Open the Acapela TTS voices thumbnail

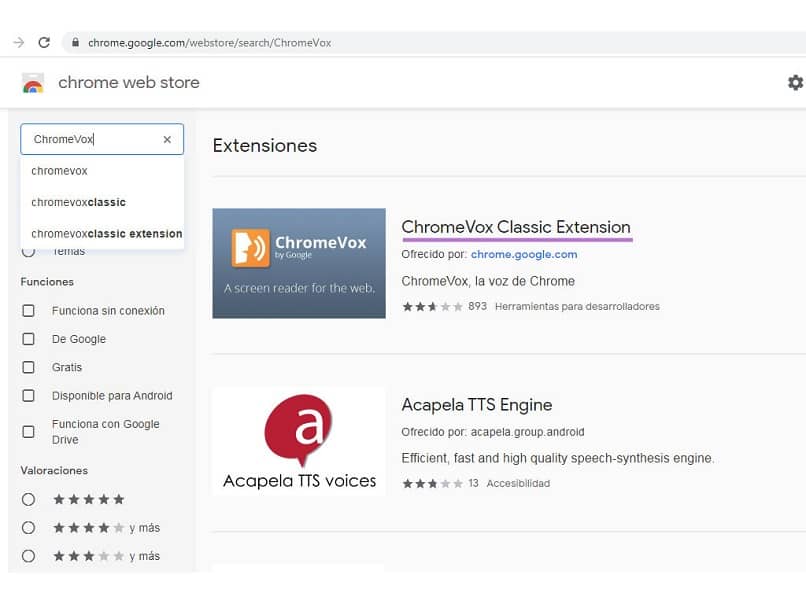click(299, 441)
